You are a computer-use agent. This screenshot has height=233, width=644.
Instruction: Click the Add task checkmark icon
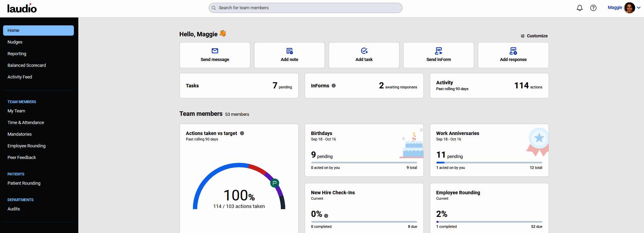click(364, 51)
